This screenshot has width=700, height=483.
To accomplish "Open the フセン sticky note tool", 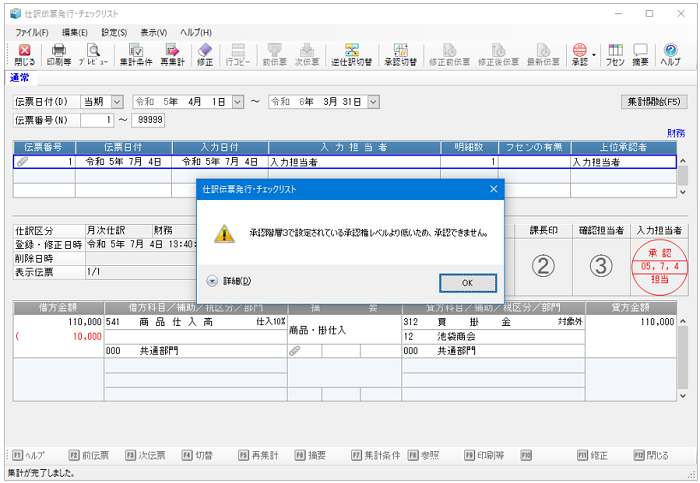I will (x=616, y=54).
